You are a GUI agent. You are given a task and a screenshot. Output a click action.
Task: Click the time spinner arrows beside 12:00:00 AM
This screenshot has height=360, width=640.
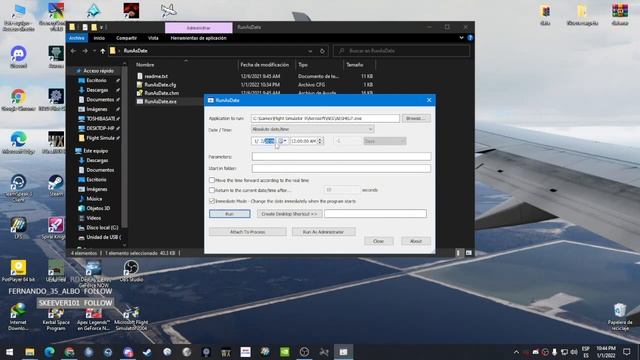tap(320, 141)
